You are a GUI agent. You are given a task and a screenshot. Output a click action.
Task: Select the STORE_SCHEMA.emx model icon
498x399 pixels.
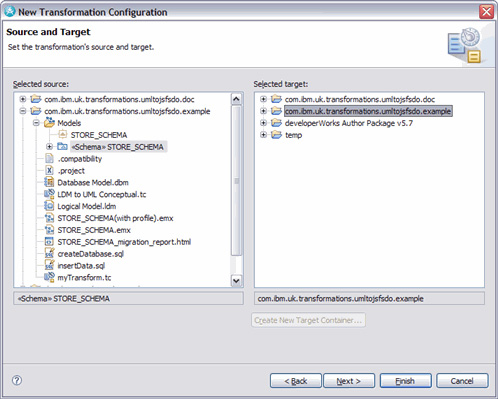pos(49,230)
